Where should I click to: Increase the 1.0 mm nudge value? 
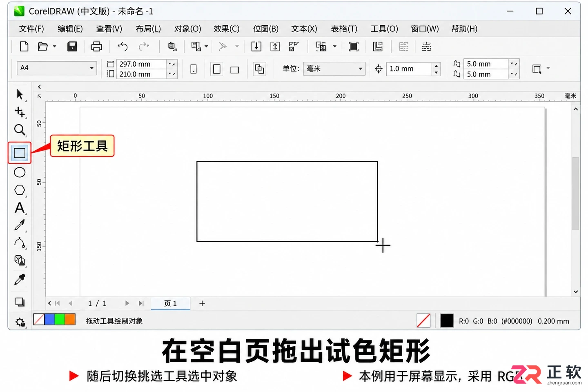pos(436,66)
